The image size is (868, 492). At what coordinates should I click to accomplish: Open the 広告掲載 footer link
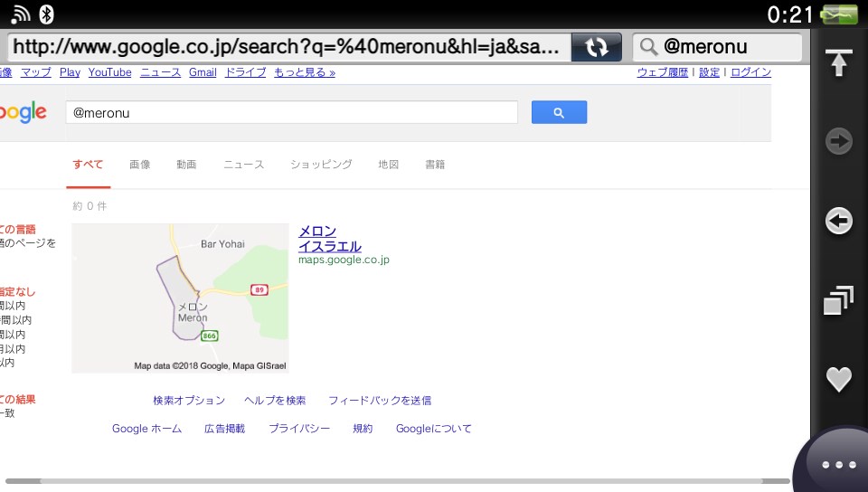225,429
